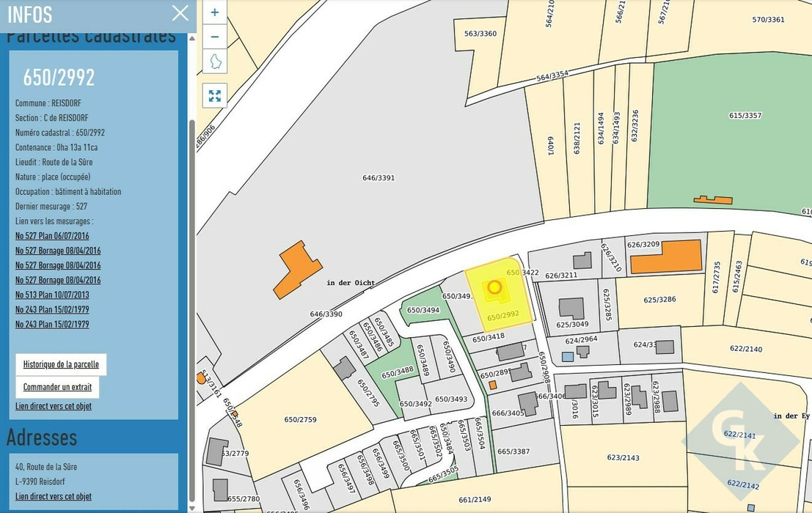Click the Luxembourg country outline icon
812x513 pixels.
coord(214,62)
